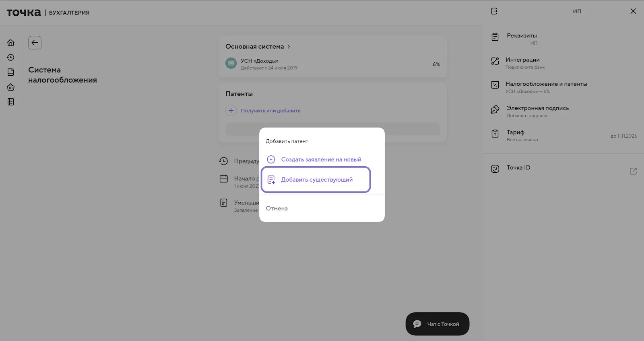Open the history clock icon in sidebar
This screenshot has height=341, width=644.
(11, 58)
